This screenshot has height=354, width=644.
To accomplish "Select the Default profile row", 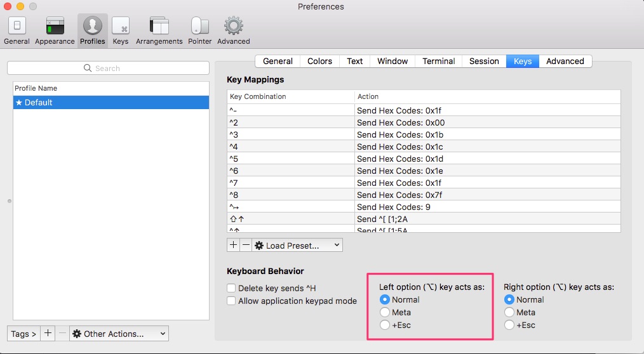I will tap(111, 103).
